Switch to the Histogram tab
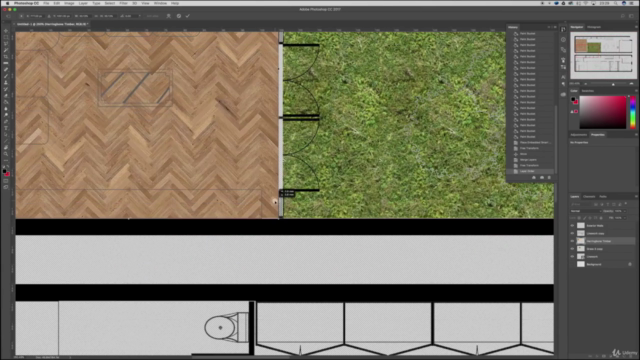 coord(594,27)
